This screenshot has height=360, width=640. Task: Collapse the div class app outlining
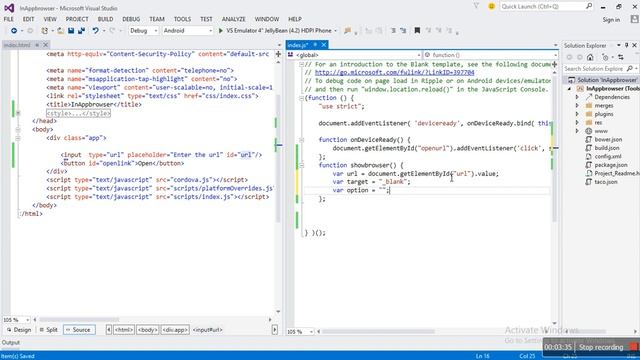(18, 138)
